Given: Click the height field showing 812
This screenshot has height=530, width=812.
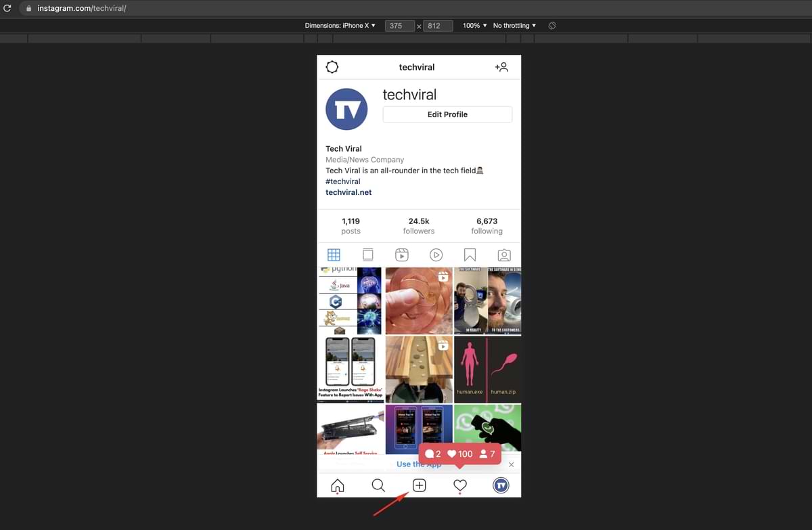Looking at the screenshot, I should 438,26.
